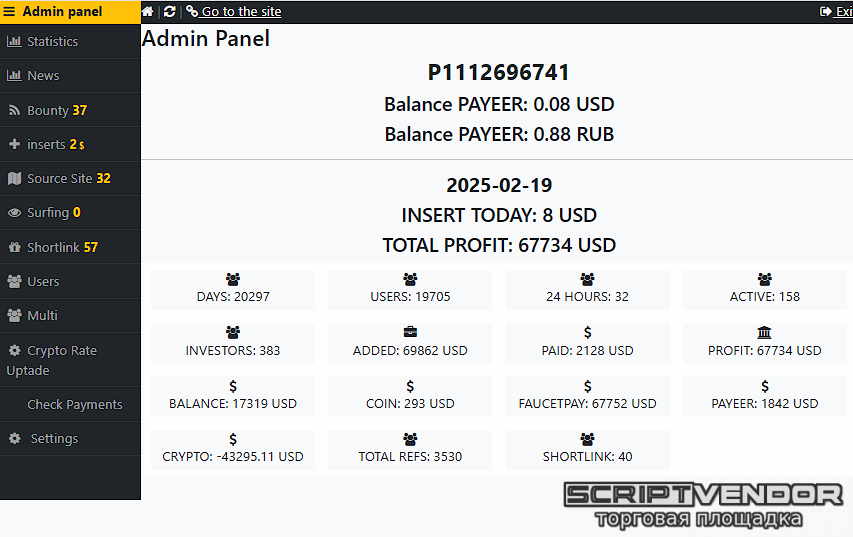Click the INVESTORS group icon

tap(233, 332)
